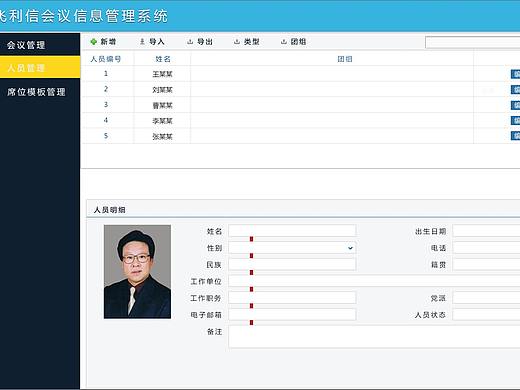This screenshot has width=520, height=390.
Task: Click into the 备注 text area
Action: click(374, 337)
